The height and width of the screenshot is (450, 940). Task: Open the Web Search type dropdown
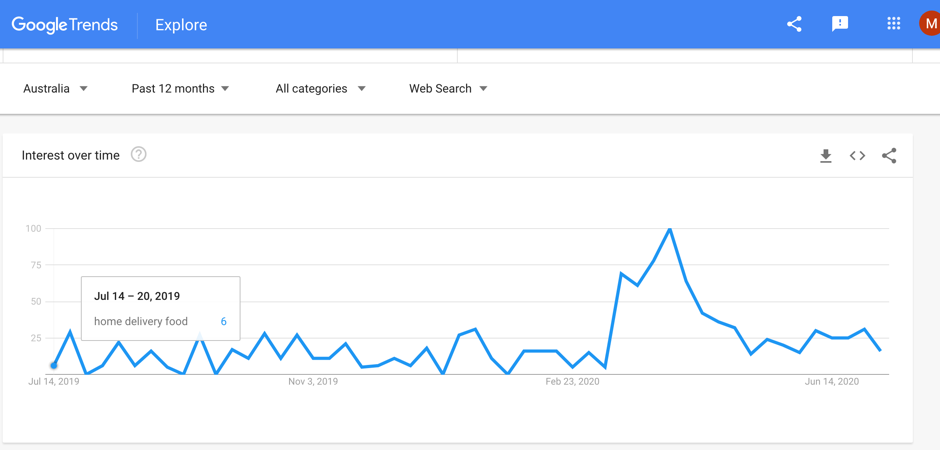click(448, 89)
